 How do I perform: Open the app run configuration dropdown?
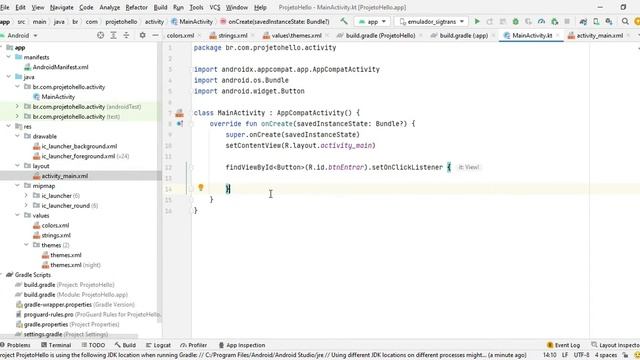[x=372, y=22]
